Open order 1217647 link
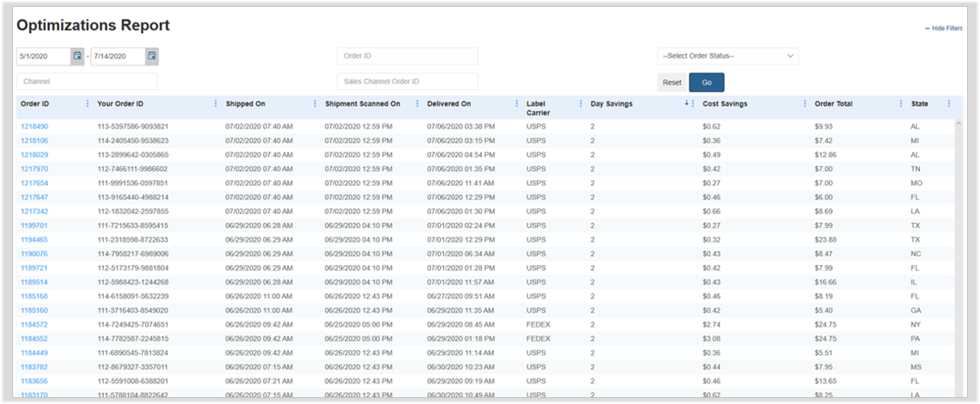 click(x=34, y=197)
